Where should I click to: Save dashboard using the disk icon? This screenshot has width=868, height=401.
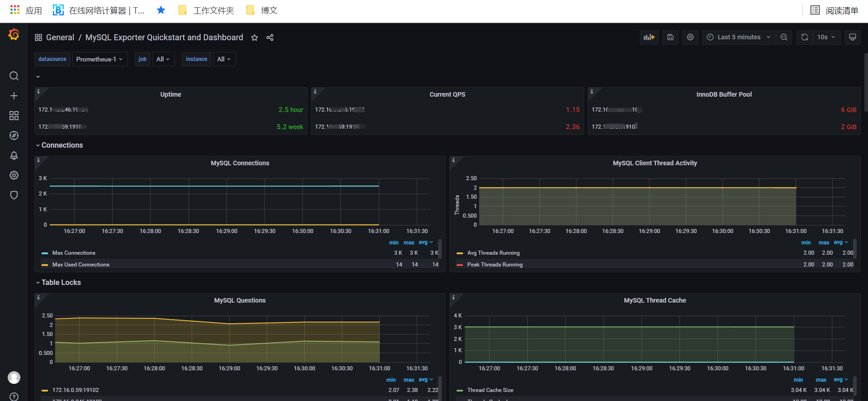click(670, 37)
